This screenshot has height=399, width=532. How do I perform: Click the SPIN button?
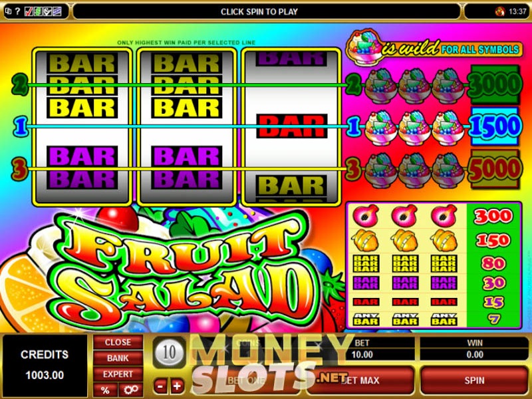point(474,380)
